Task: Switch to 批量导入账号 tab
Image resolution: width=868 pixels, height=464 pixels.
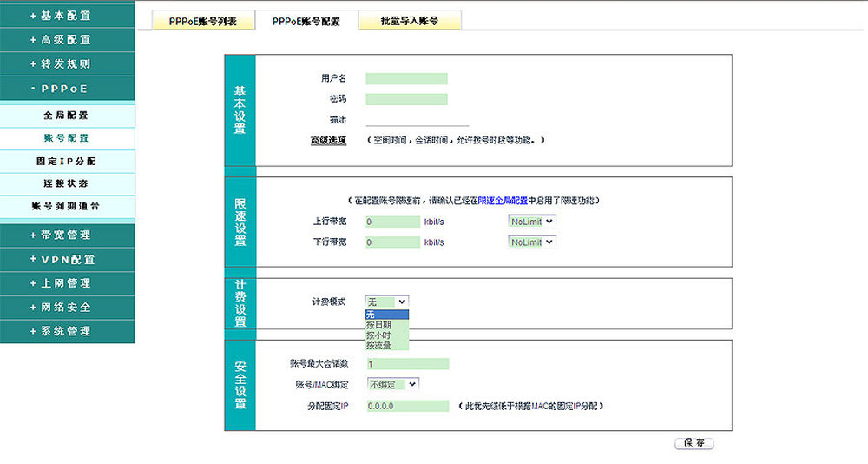Action: (409, 21)
